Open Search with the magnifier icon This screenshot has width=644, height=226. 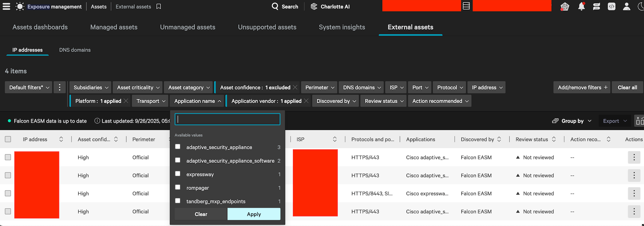pos(275,6)
